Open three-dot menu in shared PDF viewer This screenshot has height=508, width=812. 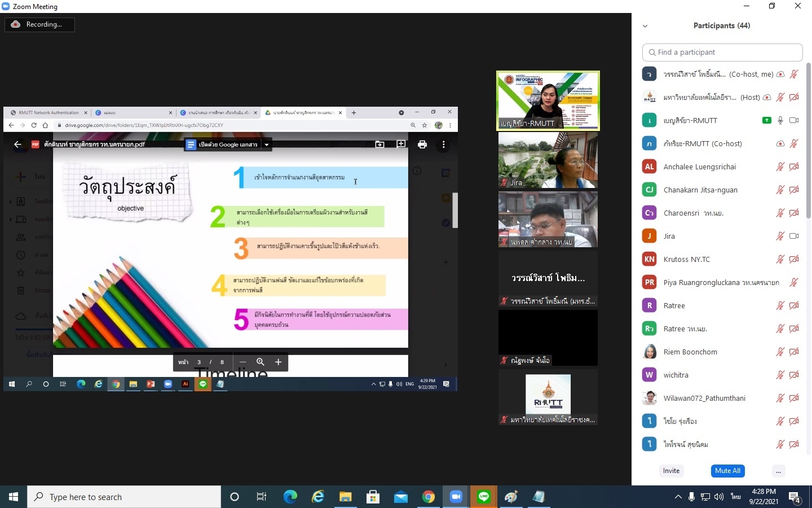pyautogui.click(x=444, y=144)
